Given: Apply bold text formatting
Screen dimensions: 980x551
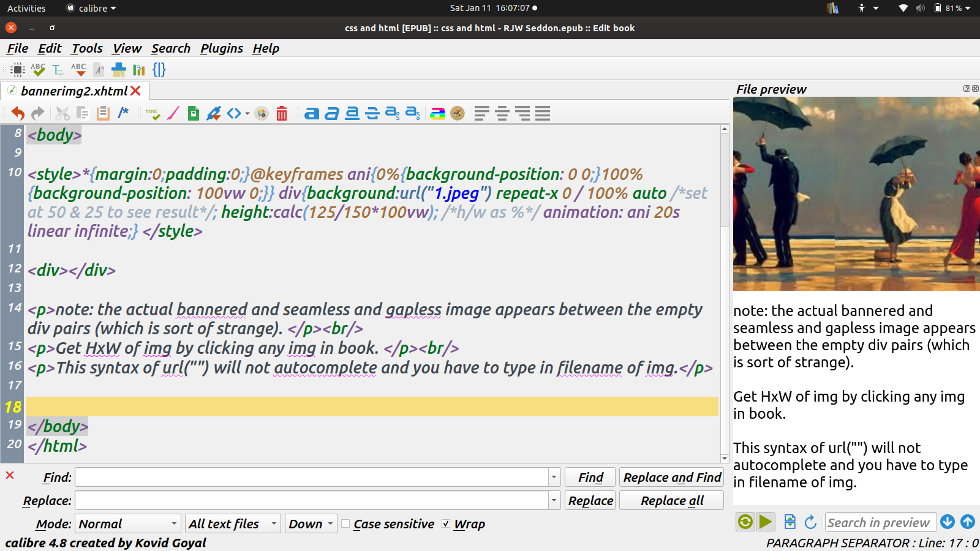Looking at the screenshot, I should coord(312,113).
